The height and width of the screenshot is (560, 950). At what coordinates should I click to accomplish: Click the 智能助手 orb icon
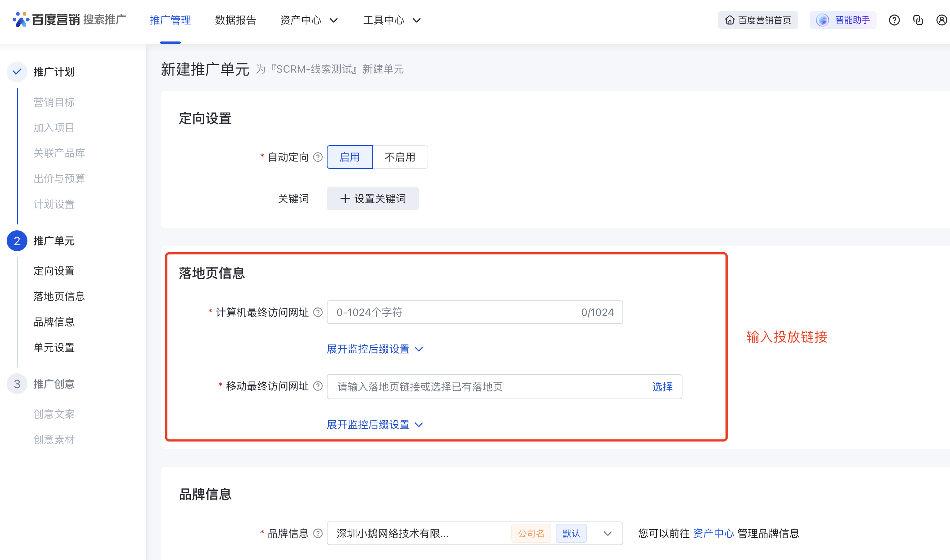point(822,20)
